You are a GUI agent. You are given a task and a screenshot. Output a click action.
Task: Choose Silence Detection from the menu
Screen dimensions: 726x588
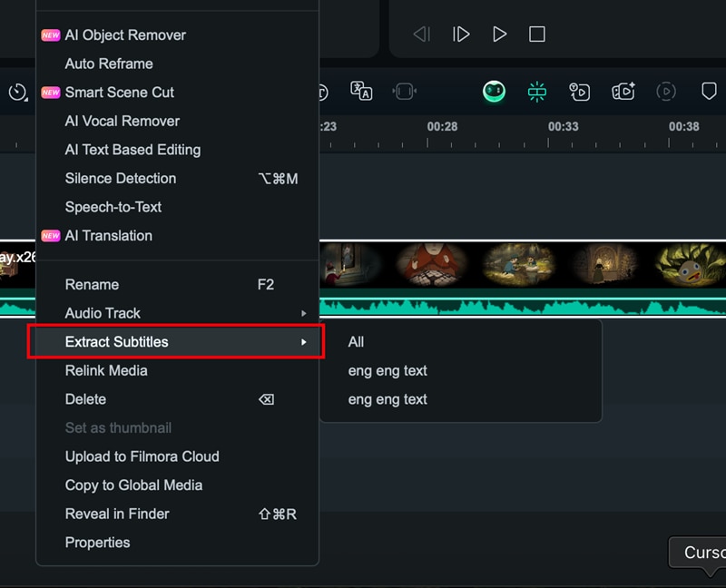[x=120, y=179]
